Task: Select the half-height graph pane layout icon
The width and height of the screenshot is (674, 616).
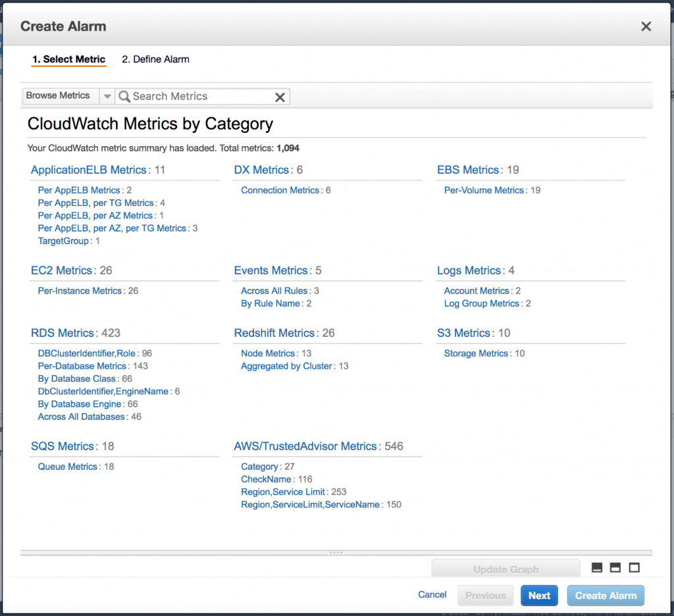Action: pyautogui.click(x=615, y=568)
